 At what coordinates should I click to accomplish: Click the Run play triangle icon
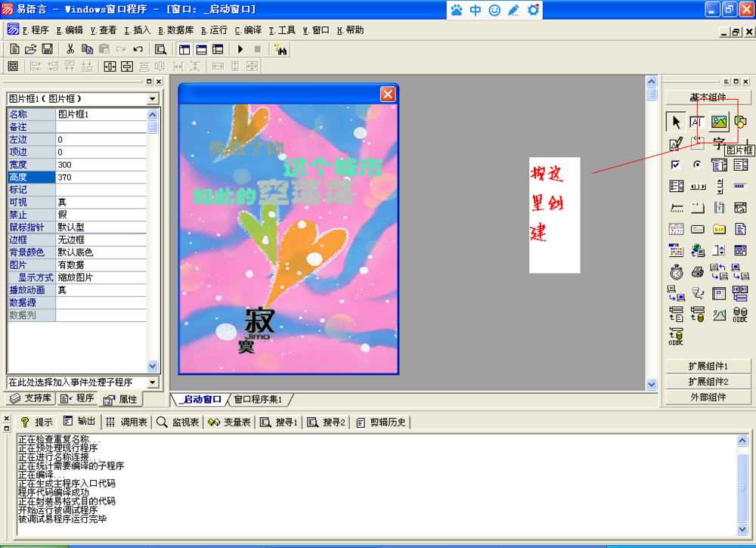pyautogui.click(x=240, y=48)
